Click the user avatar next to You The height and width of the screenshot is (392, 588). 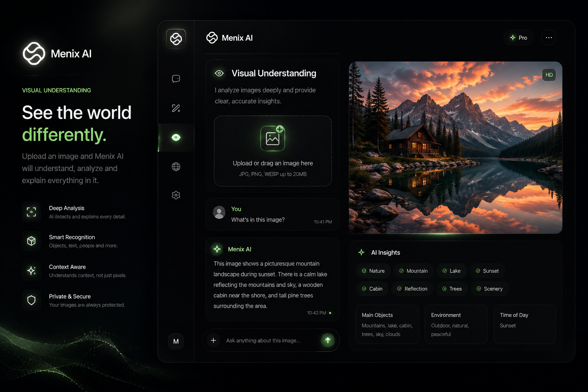coord(219,212)
